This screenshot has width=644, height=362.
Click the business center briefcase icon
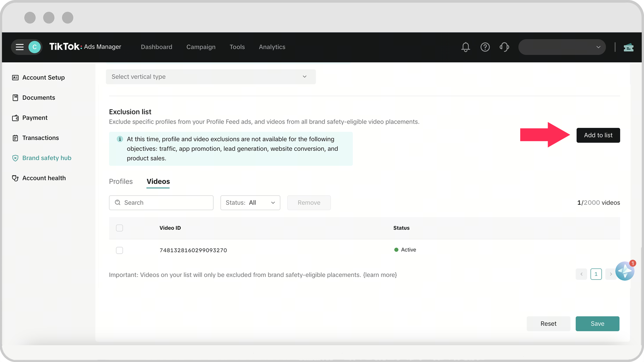click(x=629, y=47)
